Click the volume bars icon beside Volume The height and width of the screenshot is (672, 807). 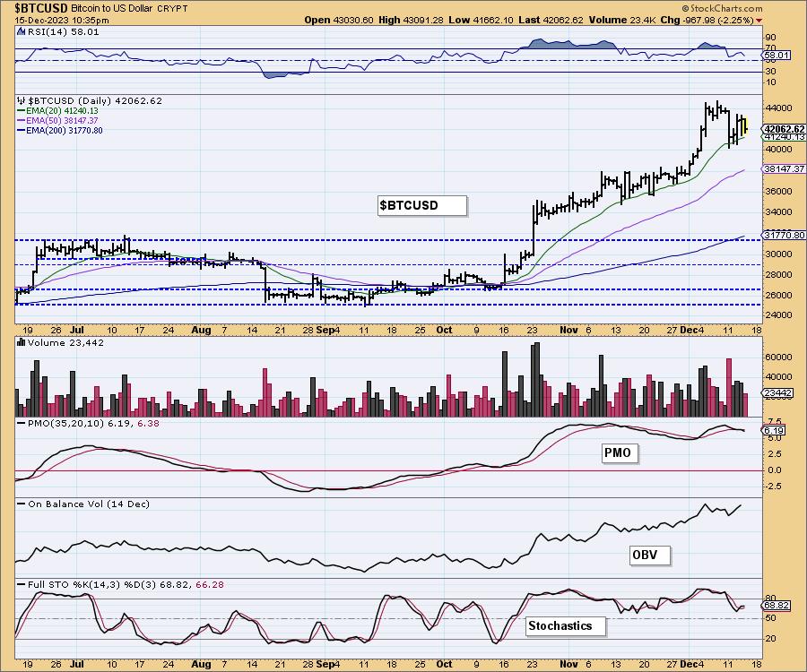(x=22, y=343)
